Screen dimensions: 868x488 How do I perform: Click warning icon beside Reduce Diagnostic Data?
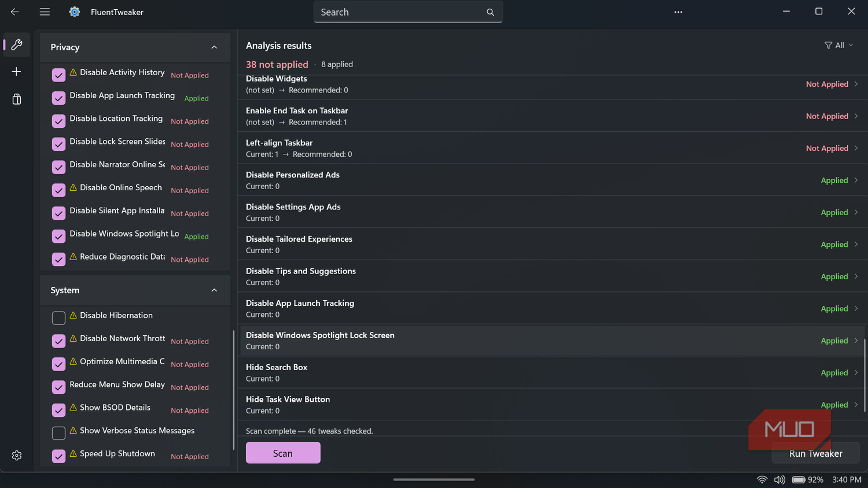pos(73,257)
